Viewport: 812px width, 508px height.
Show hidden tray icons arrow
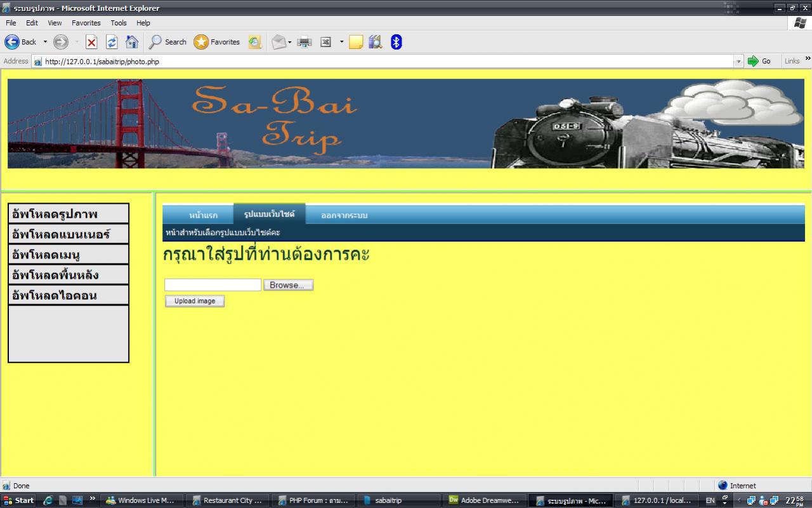(738, 500)
